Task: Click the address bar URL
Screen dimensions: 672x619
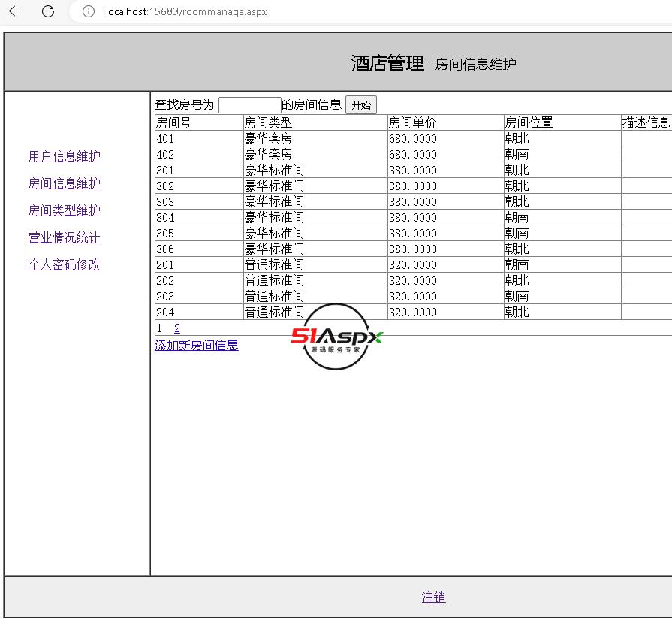Action: pos(186,12)
